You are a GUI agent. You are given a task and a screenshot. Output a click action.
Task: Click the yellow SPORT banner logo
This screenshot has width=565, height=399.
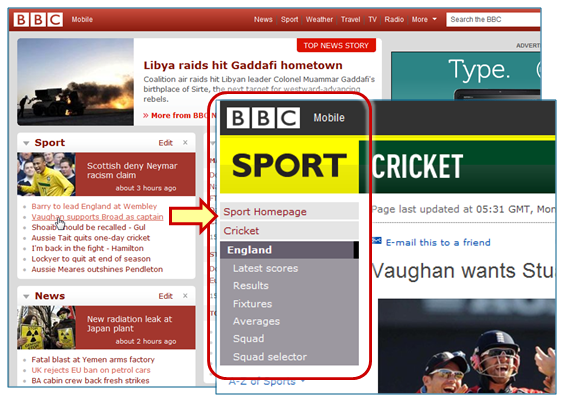coord(289,166)
